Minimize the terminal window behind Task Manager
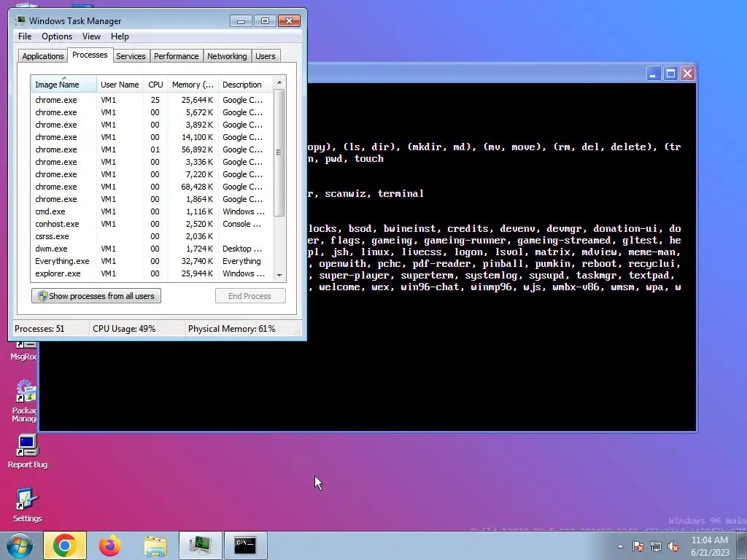The width and height of the screenshot is (747, 560). pyautogui.click(x=653, y=74)
